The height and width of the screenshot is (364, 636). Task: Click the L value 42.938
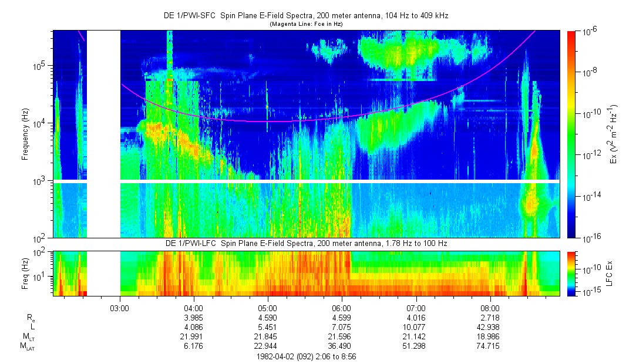coord(490,326)
